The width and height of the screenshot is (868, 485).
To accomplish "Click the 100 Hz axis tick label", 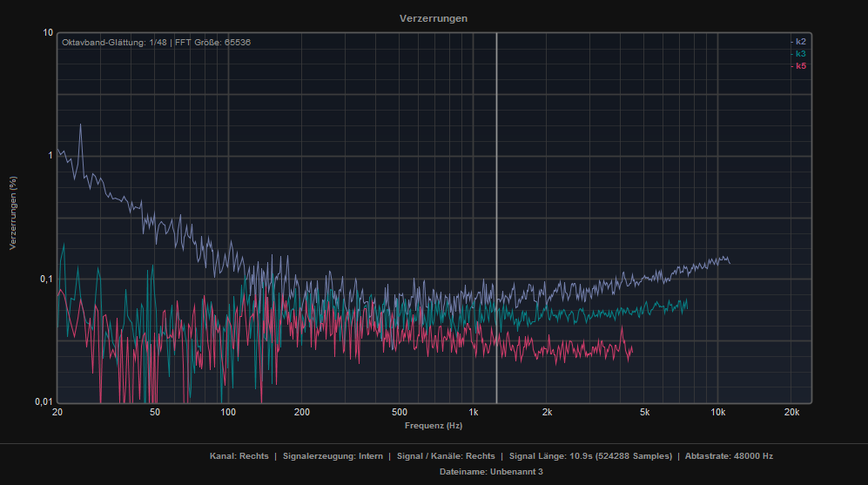I will point(227,412).
